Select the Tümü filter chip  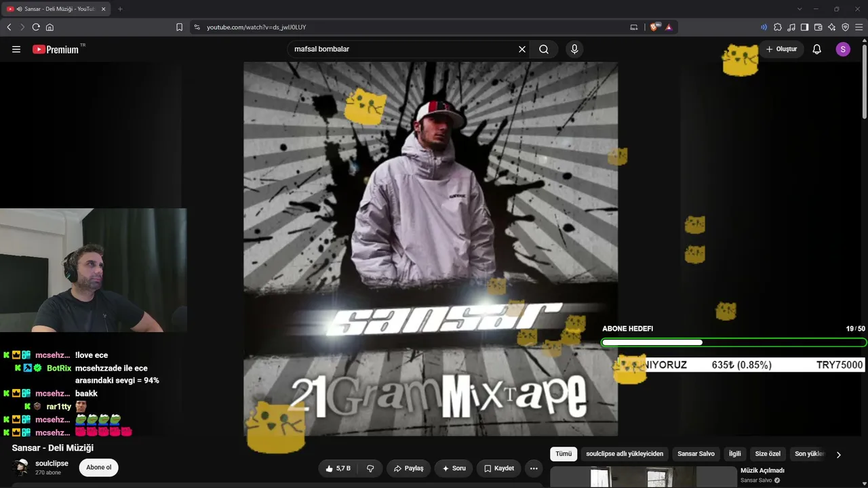coord(564,454)
